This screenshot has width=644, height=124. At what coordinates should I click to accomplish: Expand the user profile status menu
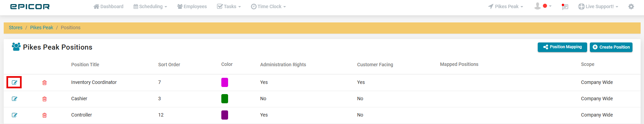pyautogui.click(x=543, y=6)
